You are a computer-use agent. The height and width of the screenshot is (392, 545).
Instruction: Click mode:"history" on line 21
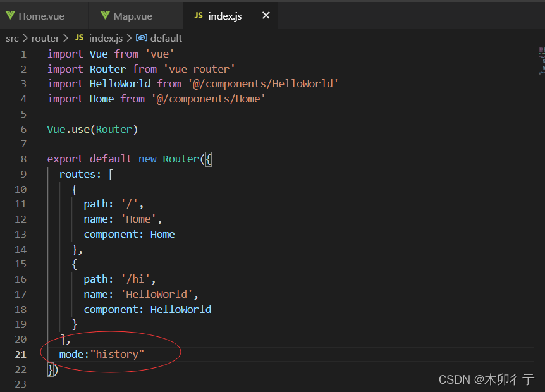(102, 355)
